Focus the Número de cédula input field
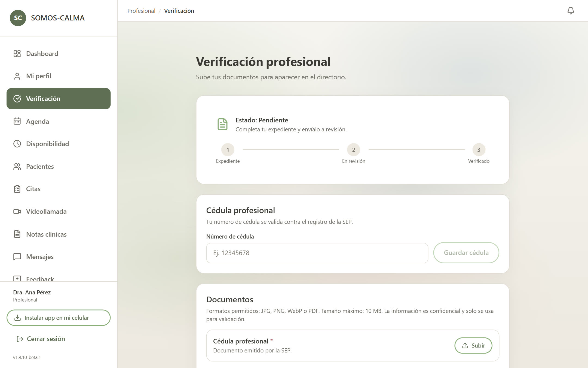Screen dimensions: 588x368 (x=317, y=253)
